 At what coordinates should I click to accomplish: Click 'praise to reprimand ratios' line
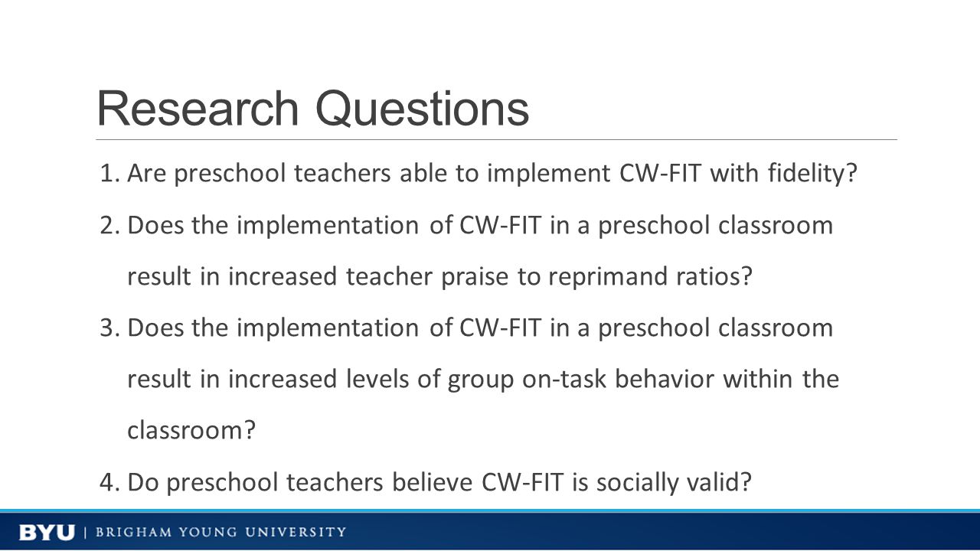tap(440, 277)
